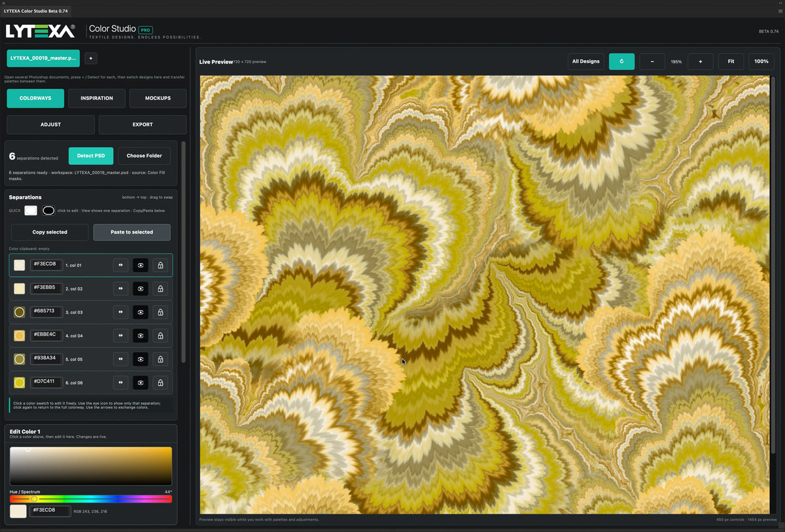This screenshot has width=785, height=532.
Task: Edit the col 06 yellow color swatch
Action: [20, 383]
